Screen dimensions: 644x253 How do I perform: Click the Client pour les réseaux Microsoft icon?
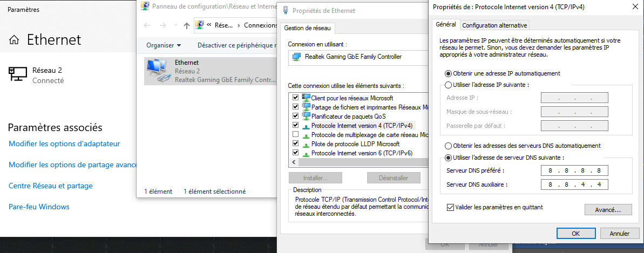(306, 98)
